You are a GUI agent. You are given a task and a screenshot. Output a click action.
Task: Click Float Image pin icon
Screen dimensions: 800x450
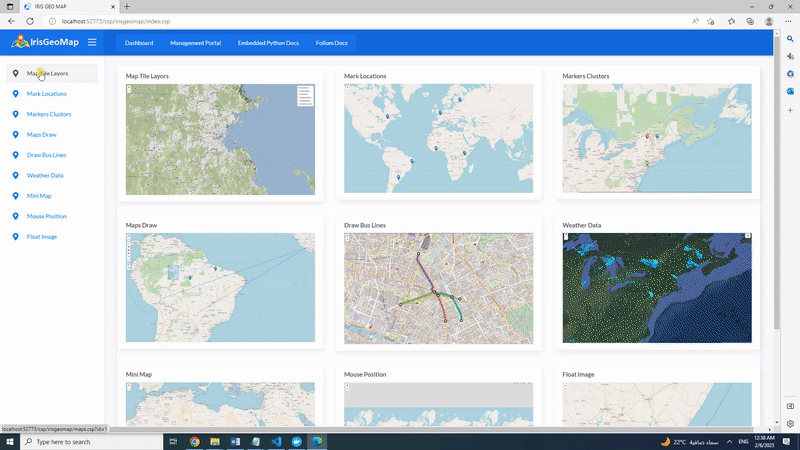(x=15, y=237)
